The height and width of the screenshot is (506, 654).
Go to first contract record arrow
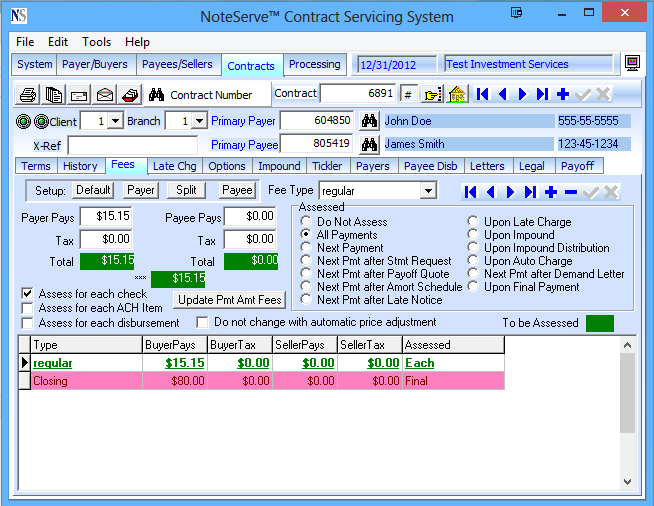(x=483, y=94)
